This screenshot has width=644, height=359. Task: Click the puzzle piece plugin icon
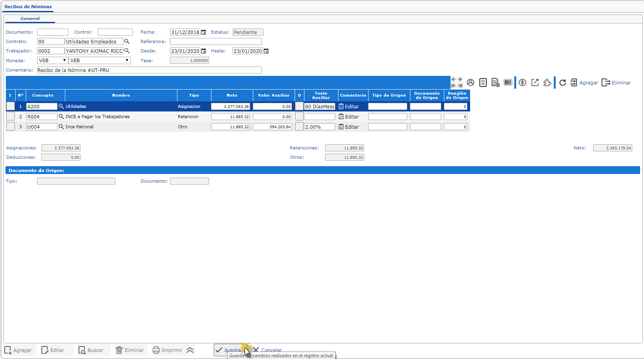coord(547,83)
